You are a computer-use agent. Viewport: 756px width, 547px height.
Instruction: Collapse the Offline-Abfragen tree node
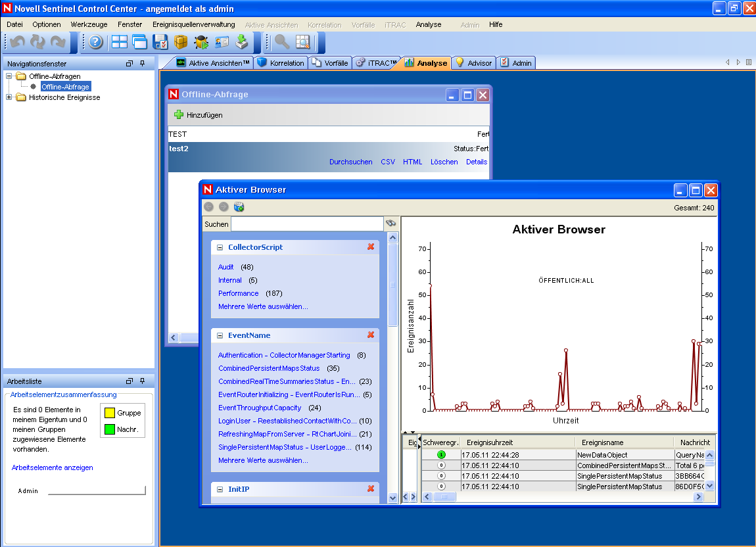point(9,76)
